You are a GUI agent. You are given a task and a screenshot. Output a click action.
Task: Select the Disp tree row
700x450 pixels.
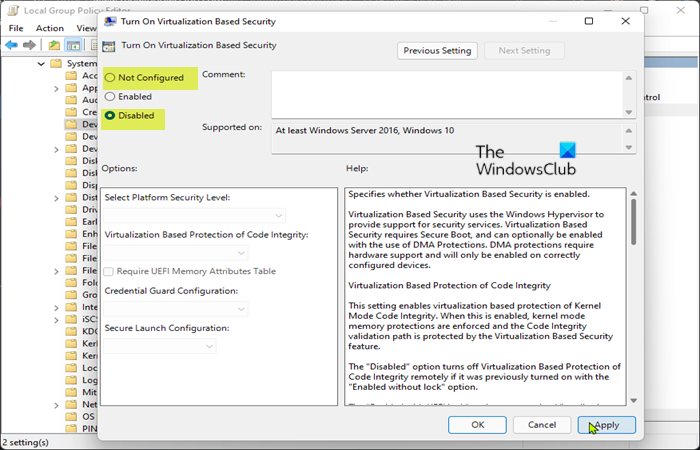coord(81,185)
